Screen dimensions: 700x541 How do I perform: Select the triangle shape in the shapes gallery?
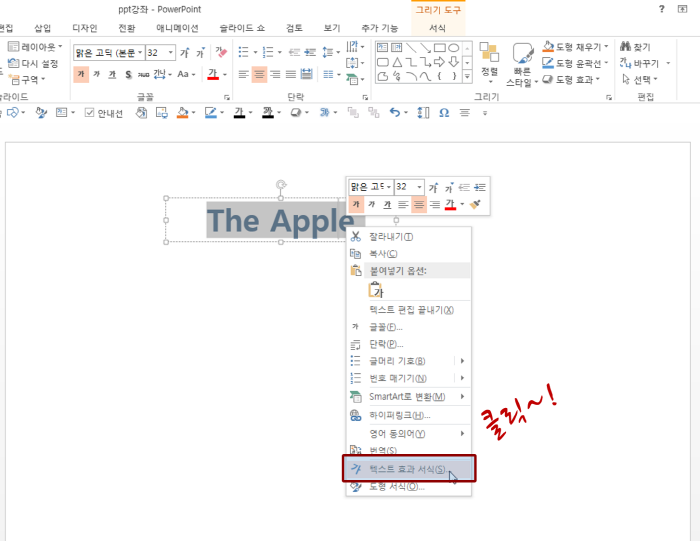tap(397, 62)
